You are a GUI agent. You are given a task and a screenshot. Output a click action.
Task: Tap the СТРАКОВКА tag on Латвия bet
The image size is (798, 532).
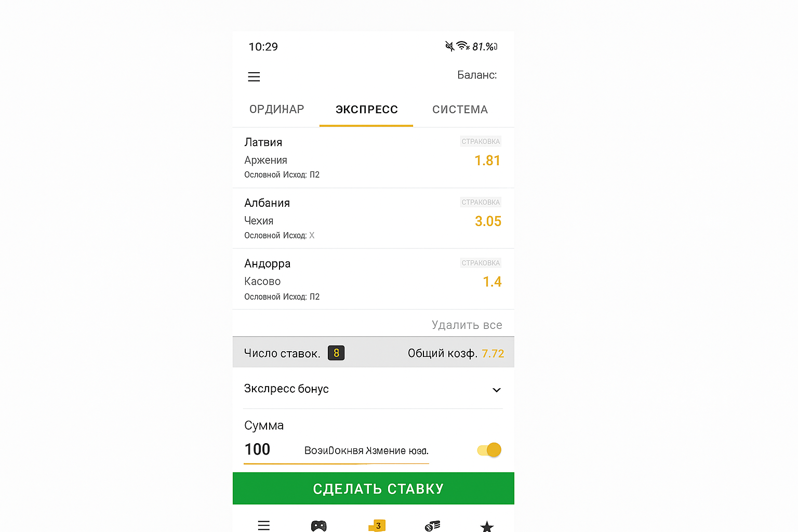[x=481, y=141]
